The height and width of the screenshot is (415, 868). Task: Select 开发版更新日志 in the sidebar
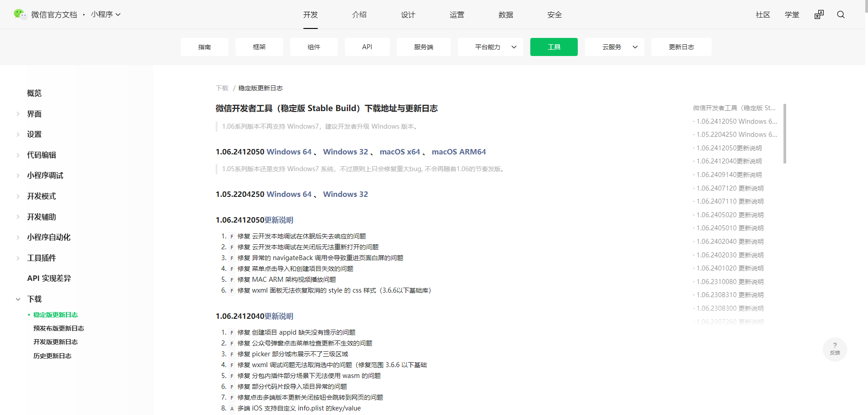tap(56, 342)
